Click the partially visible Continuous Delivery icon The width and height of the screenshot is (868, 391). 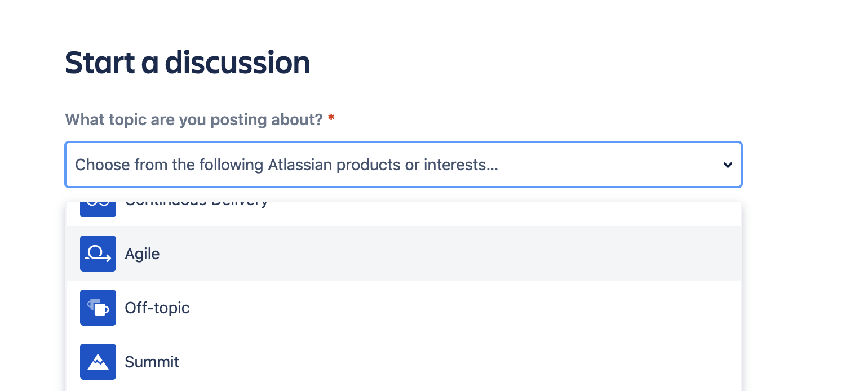click(98, 209)
